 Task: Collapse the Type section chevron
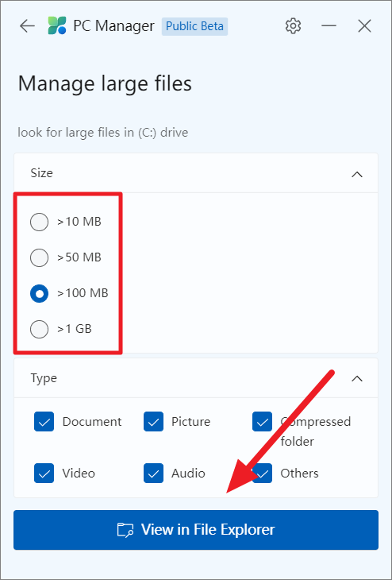point(357,379)
